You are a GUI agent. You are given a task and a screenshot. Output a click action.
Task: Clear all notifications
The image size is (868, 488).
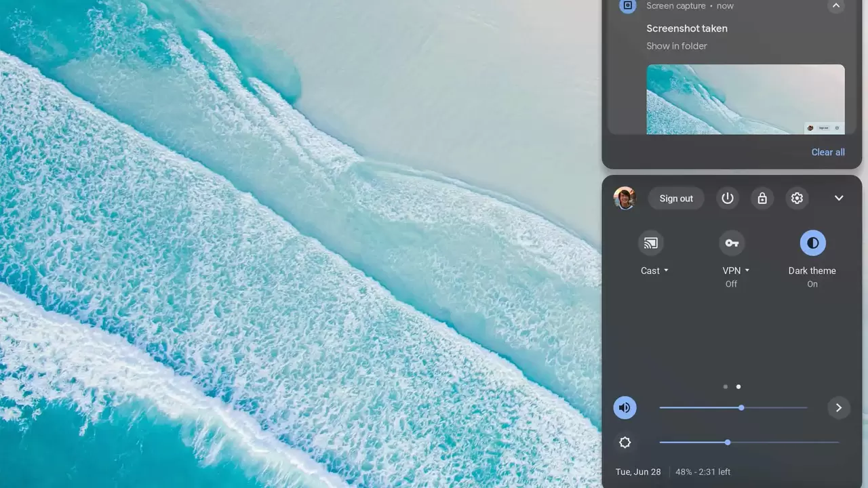(x=828, y=152)
